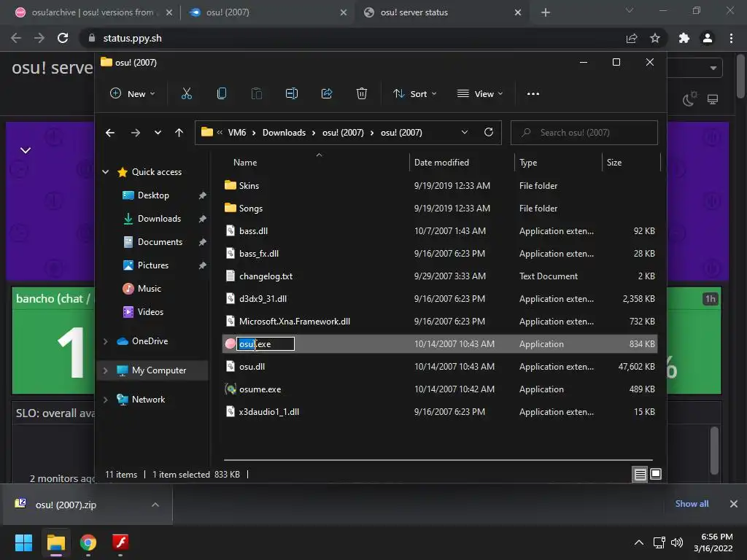Open View options dropdown
Image resolution: width=747 pixels, height=560 pixels.
coord(480,94)
